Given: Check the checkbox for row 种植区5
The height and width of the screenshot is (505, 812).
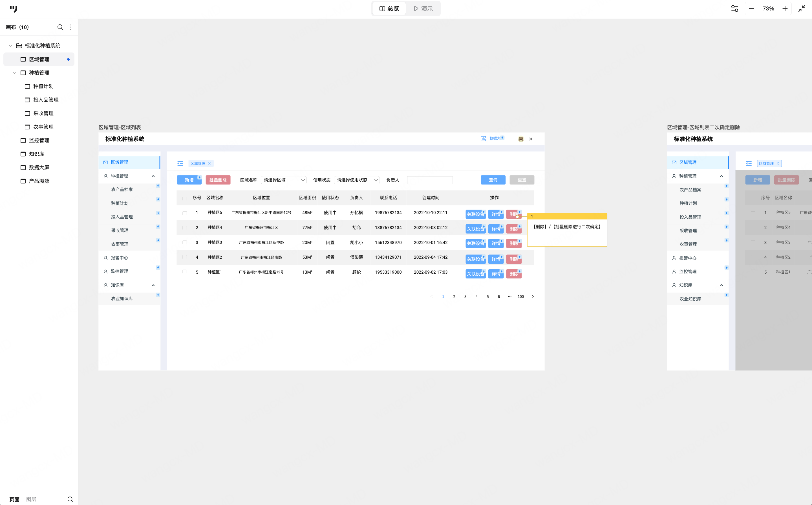Looking at the screenshot, I should [x=185, y=213].
